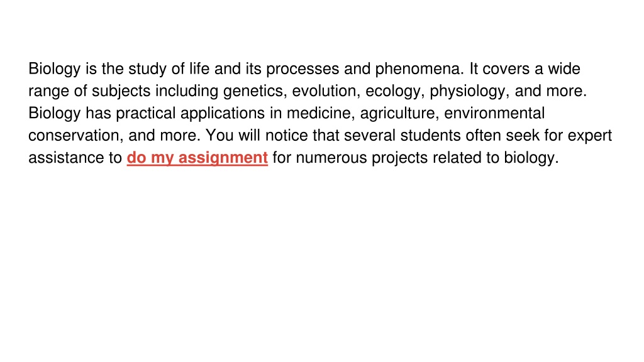Viewport: 644px width, 362px height.
Task: Click the word 'environmental'
Action: [x=494, y=113]
